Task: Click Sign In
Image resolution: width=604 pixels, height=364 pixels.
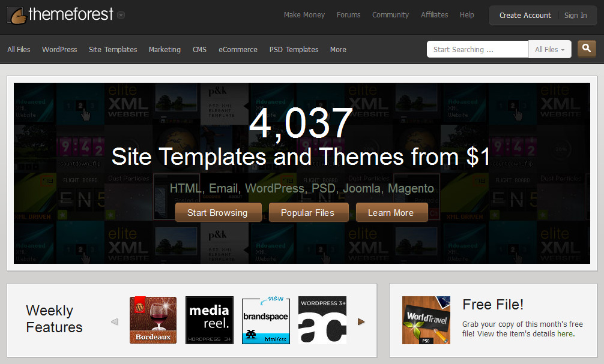Action: 576,16
